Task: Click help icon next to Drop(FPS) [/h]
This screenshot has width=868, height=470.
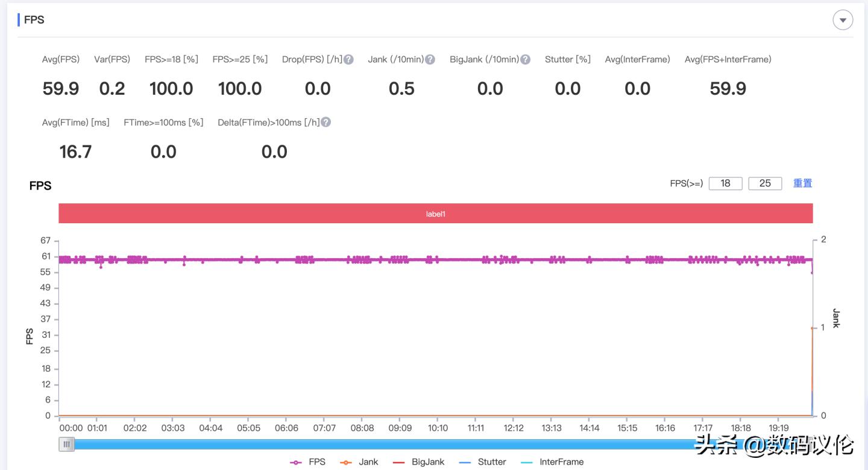Action: 348,60
